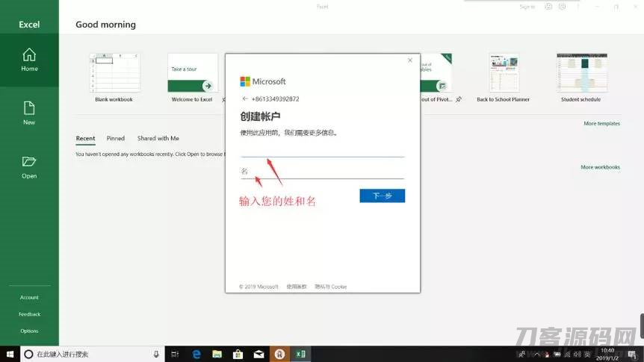Click the Excel icon in the taskbar
This screenshot has height=362, width=644.
click(300, 354)
